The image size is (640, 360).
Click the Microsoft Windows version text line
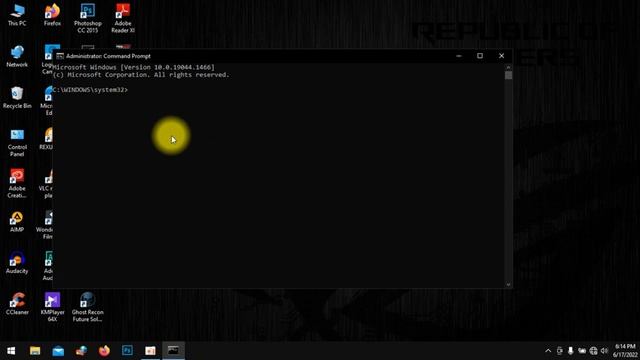pyautogui.click(x=133, y=67)
